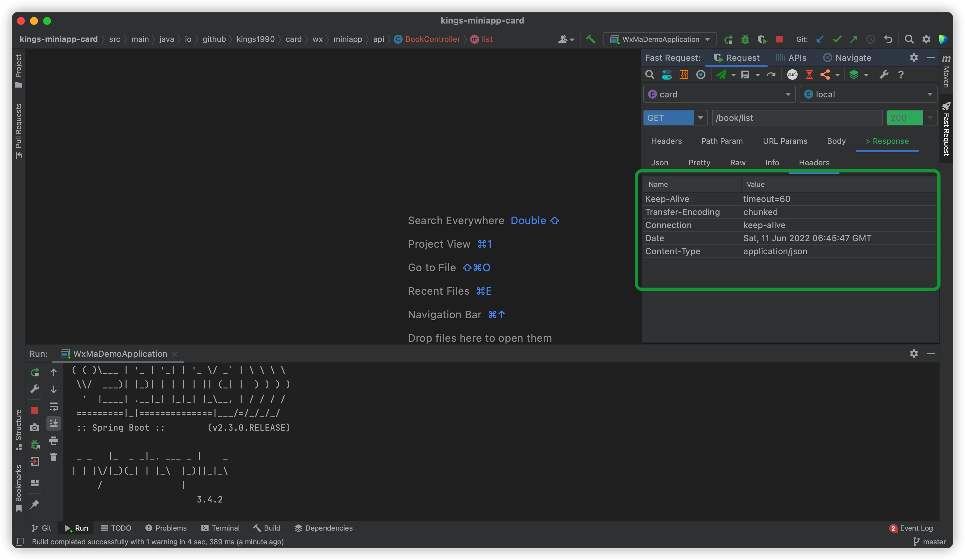Viewport: 965px width, 560px height.
Task: Toggle scroll to end in Run console
Action: (54, 423)
